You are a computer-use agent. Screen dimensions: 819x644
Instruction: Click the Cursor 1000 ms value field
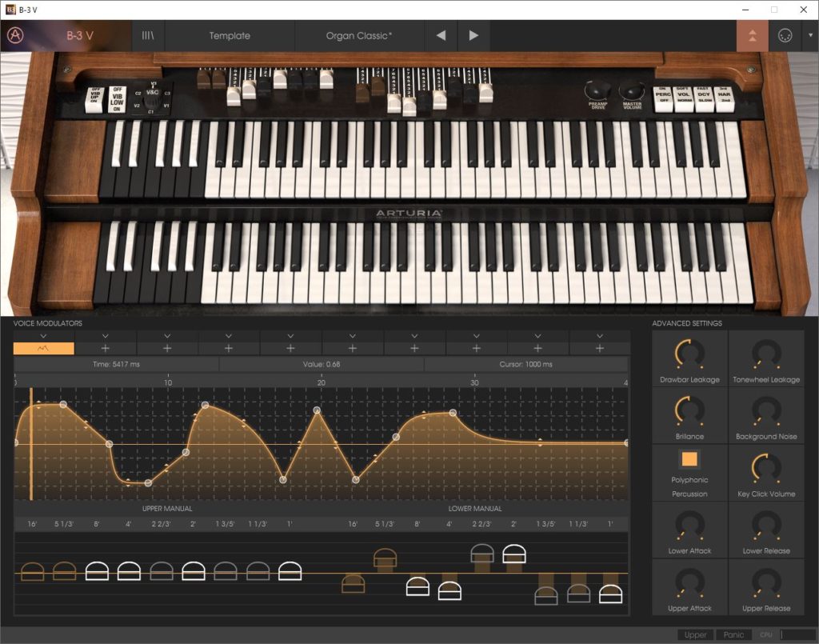point(525,364)
